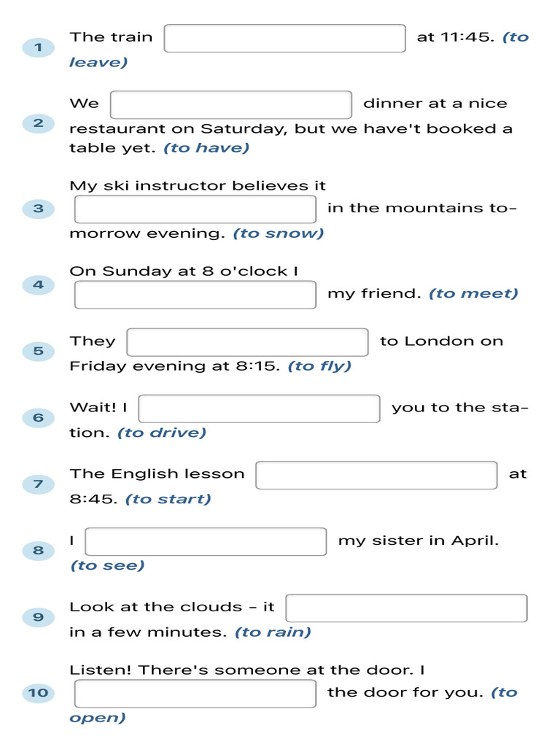This screenshot has width=560, height=747.
Task: Click the number 5 question badge
Action: 38,351
